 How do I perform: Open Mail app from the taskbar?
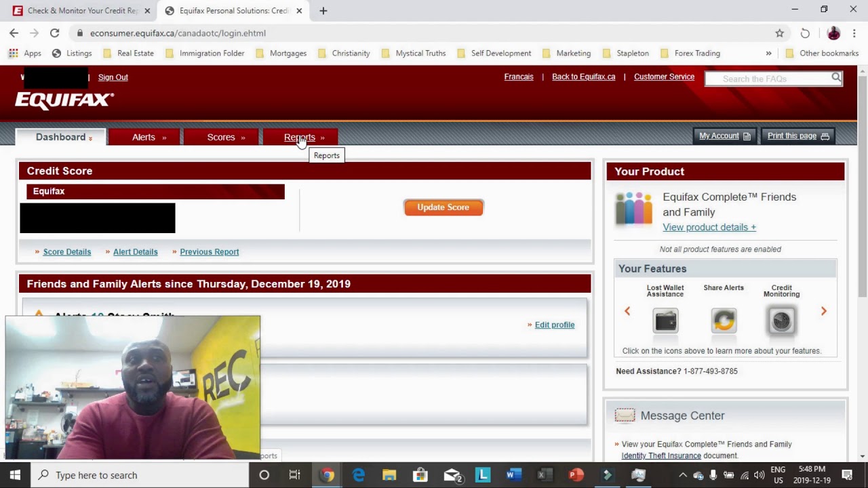click(x=452, y=475)
